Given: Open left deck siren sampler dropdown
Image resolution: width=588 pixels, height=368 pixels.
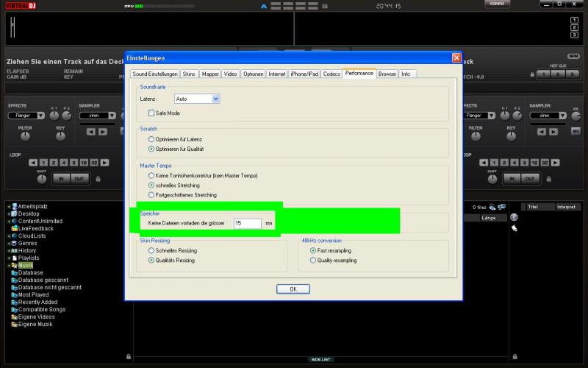Looking at the screenshot, I should tap(112, 116).
